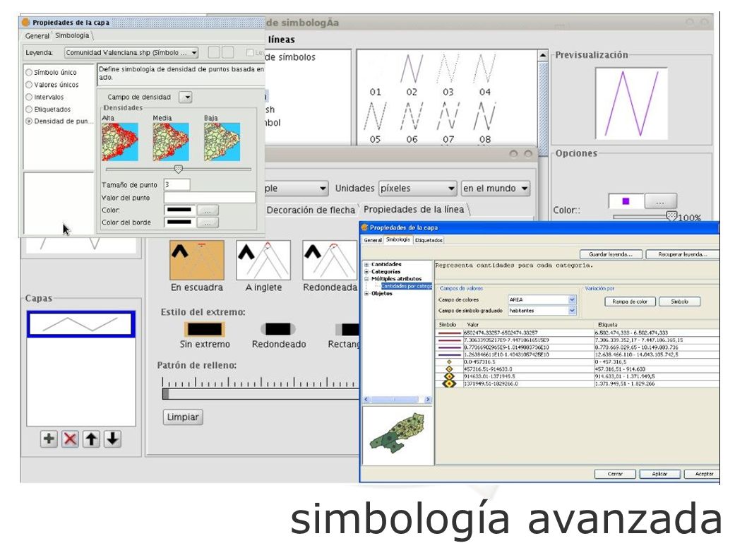Choose the 'En escuadra' join style icon
Screen dimensions: 747x560
197,260
